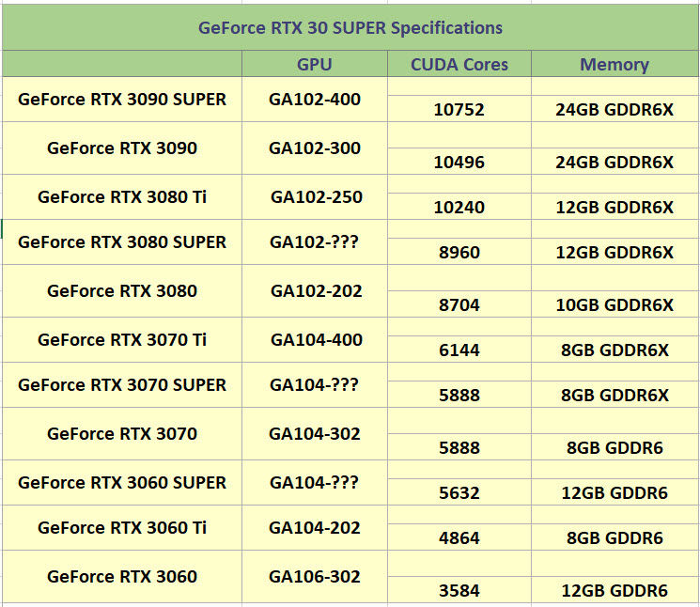Image resolution: width=700 pixels, height=607 pixels.
Task: Select the GeForce RTX 3060 cell
Action: pyautogui.click(x=122, y=577)
